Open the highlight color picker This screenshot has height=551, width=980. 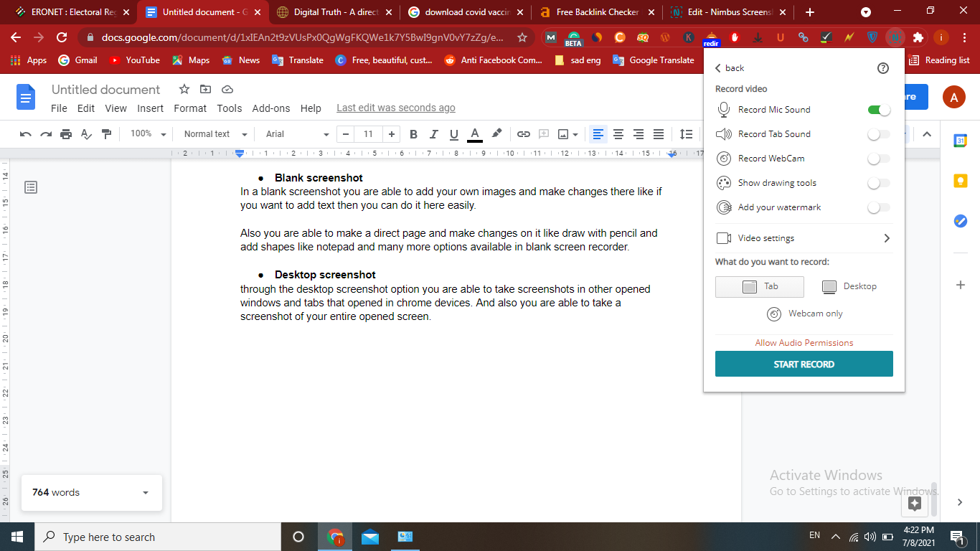coord(496,133)
